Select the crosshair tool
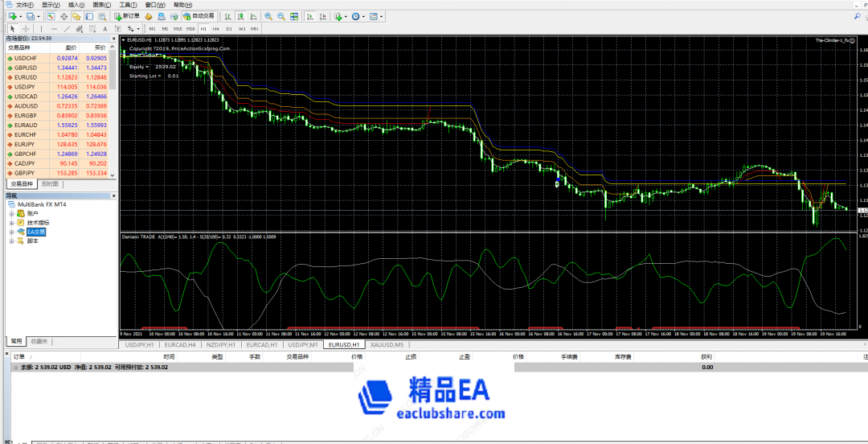Viewport: 868px width, 444px height. 26,28
